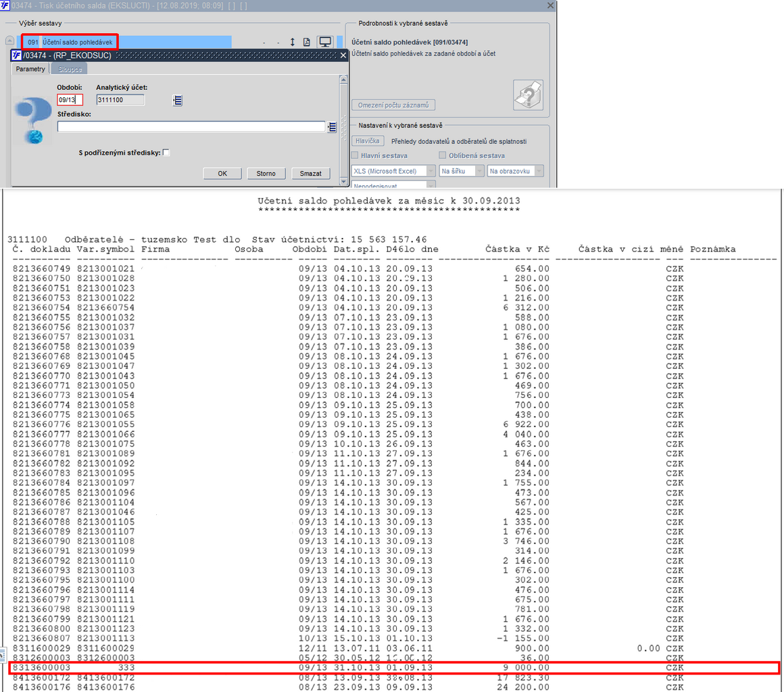The height and width of the screenshot is (692, 784).
Task: Open the XLS (Microsoft Excel) format dropdown
Action: (x=431, y=171)
